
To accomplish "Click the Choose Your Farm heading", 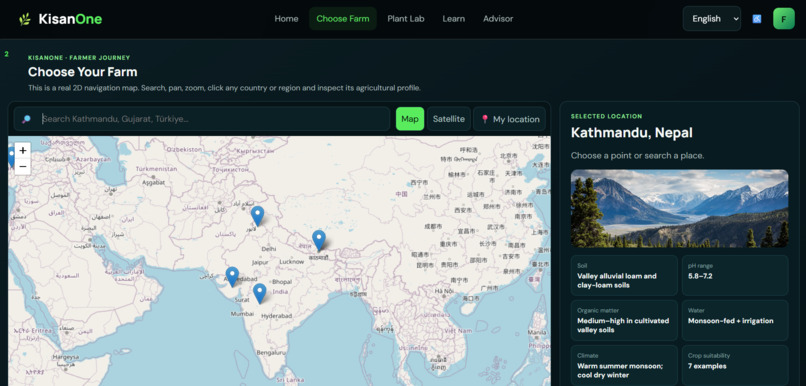I will pos(83,72).
